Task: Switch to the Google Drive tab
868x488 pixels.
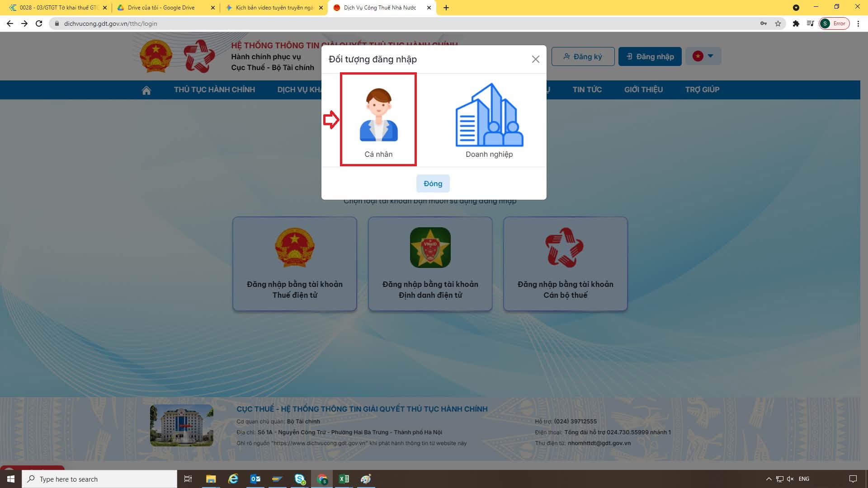Action: (165, 8)
